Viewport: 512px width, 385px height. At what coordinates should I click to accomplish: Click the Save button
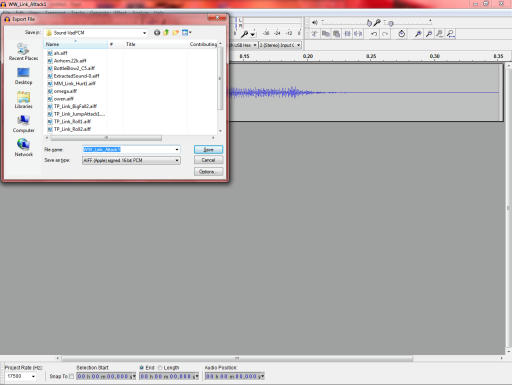click(208, 150)
